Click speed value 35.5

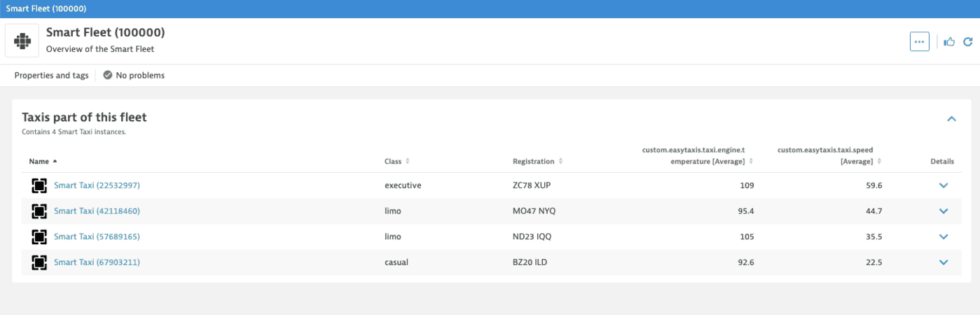click(874, 236)
